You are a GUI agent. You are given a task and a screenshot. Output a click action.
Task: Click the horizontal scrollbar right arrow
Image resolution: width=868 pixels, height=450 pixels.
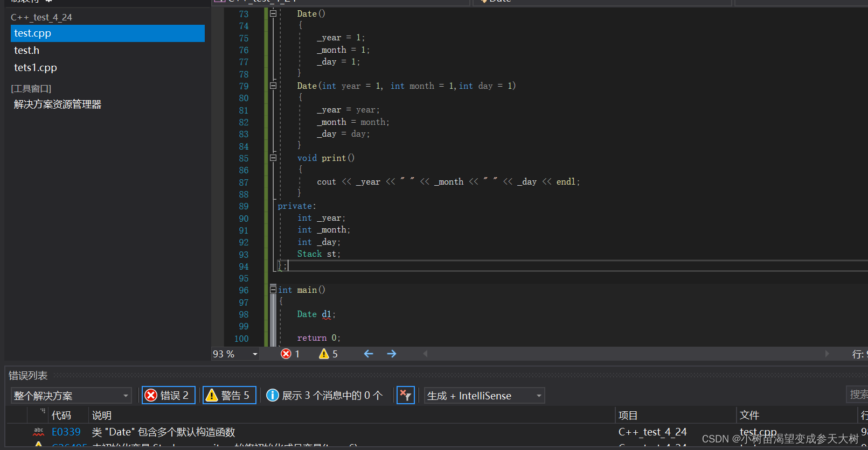(x=827, y=354)
